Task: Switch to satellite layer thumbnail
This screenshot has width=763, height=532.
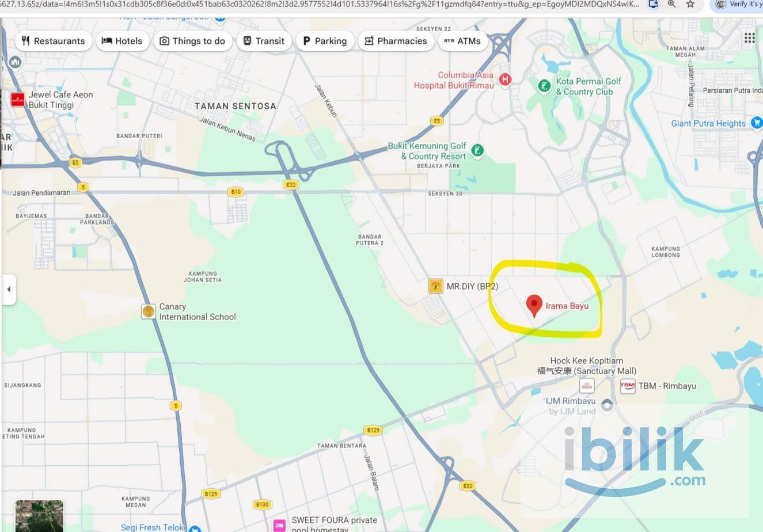Action: (x=39, y=516)
